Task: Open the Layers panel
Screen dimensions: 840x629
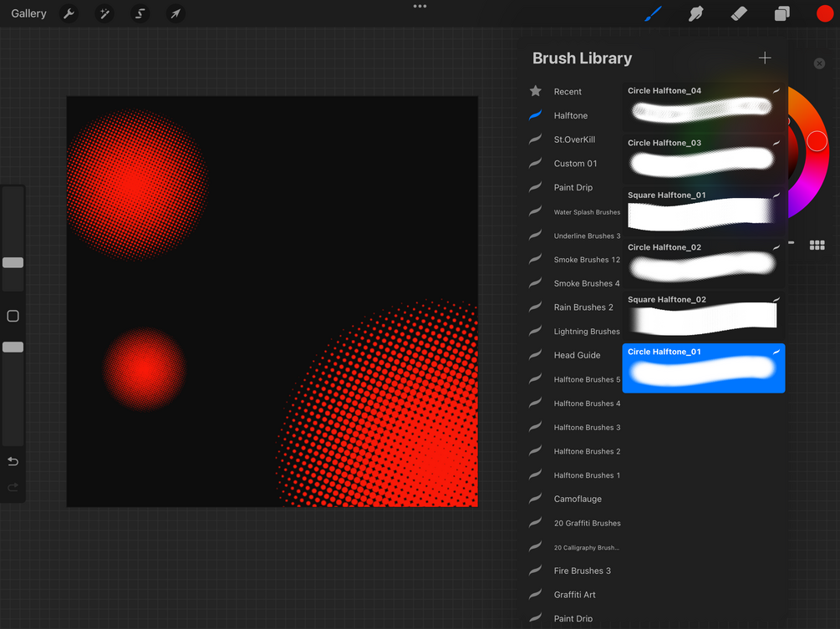Action: 781,13
